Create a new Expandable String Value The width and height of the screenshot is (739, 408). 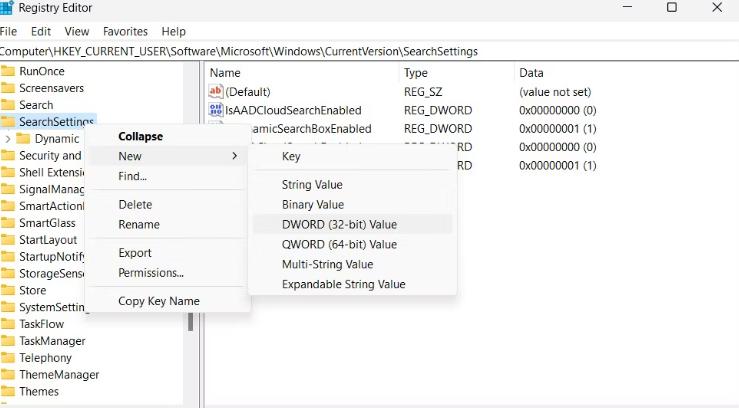tap(352, 284)
